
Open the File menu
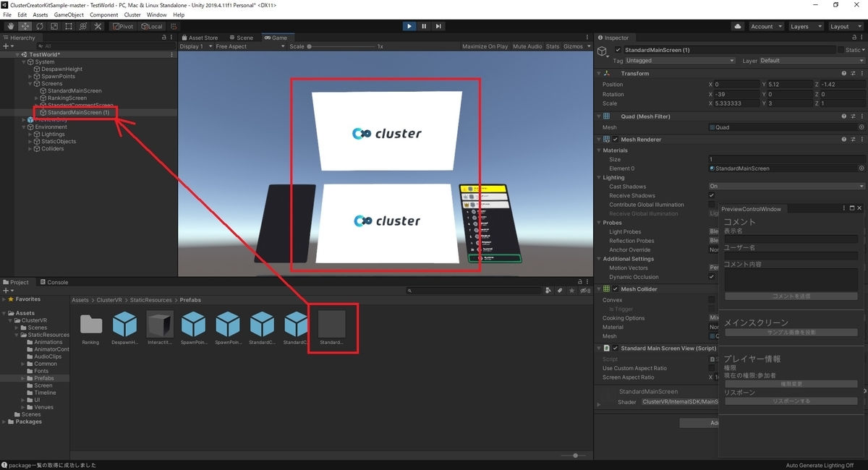pos(8,14)
